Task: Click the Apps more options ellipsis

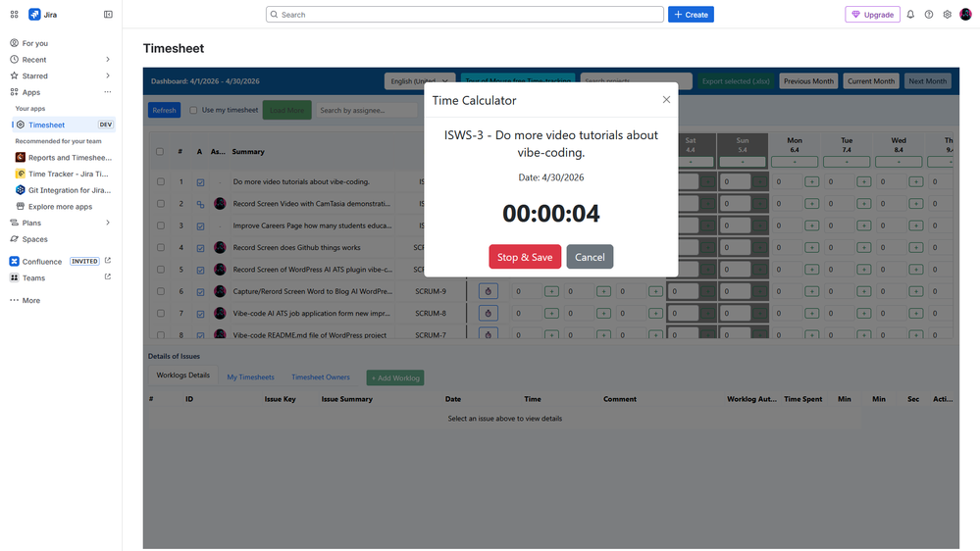Action: pyautogui.click(x=108, y=92)
